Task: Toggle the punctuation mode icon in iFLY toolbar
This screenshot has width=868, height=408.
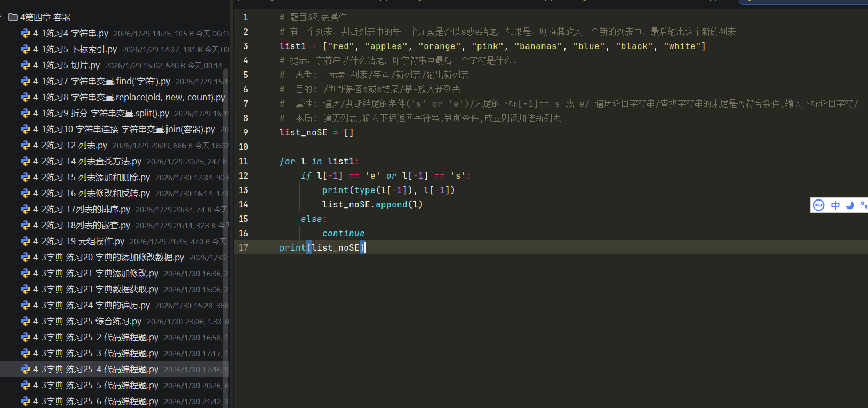Action: pyautogui.click(x=864, y=205)
